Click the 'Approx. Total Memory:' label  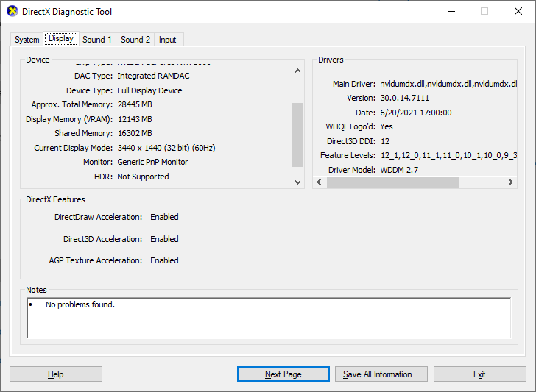(x=72, y=104)
